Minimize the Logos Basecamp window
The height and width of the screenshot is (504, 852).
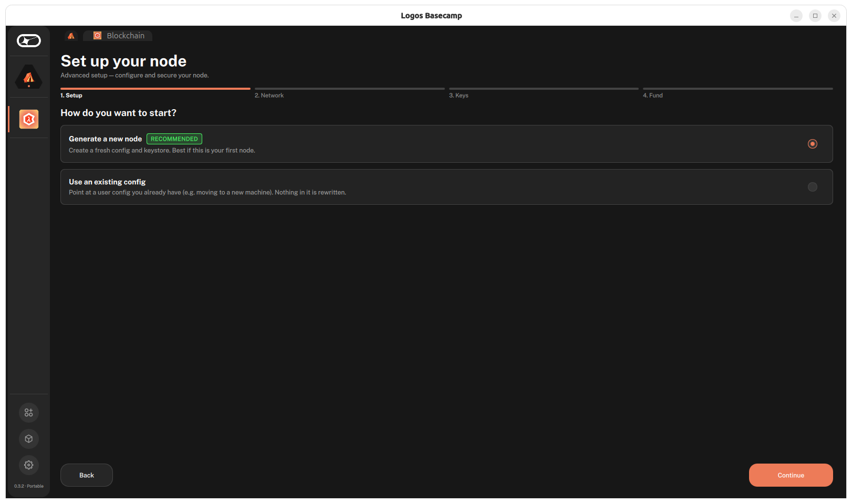point(796,16)
